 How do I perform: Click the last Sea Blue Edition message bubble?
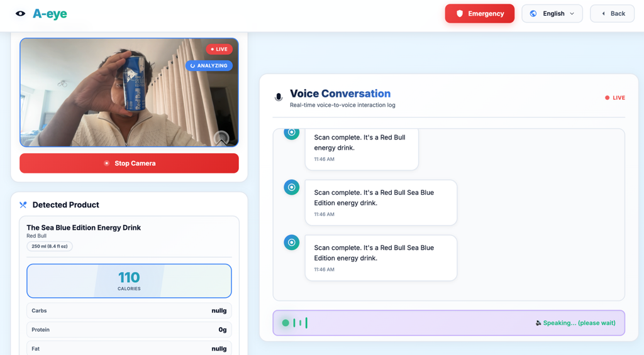[380, 258]
